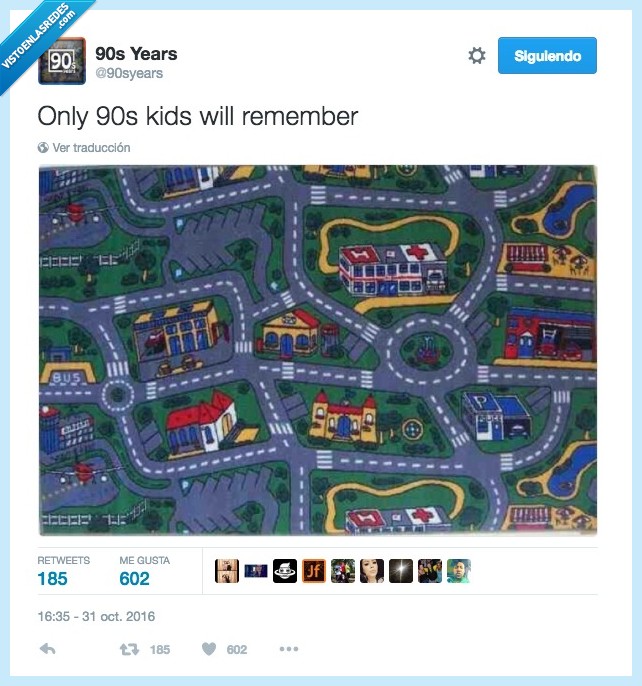Open the 90s Years profile avatar
Screen dimensions: 642x686
point(62,61)
